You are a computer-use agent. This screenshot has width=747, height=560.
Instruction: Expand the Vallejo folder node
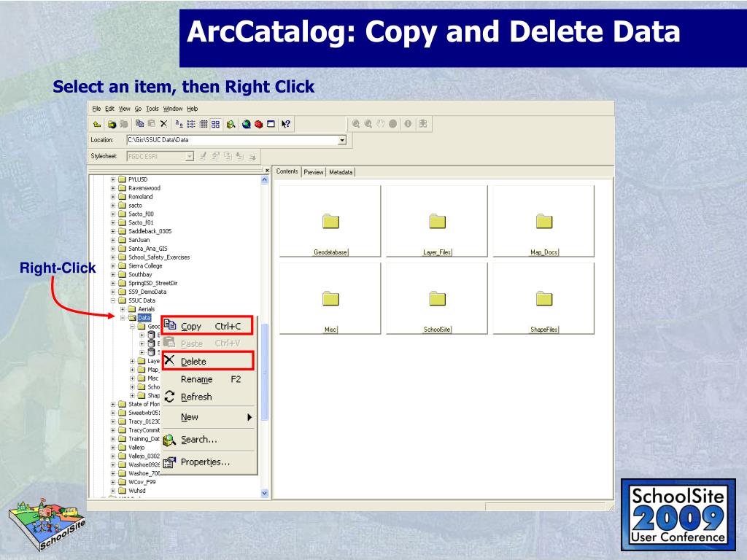pyautogui.click(x=113, y=448)
